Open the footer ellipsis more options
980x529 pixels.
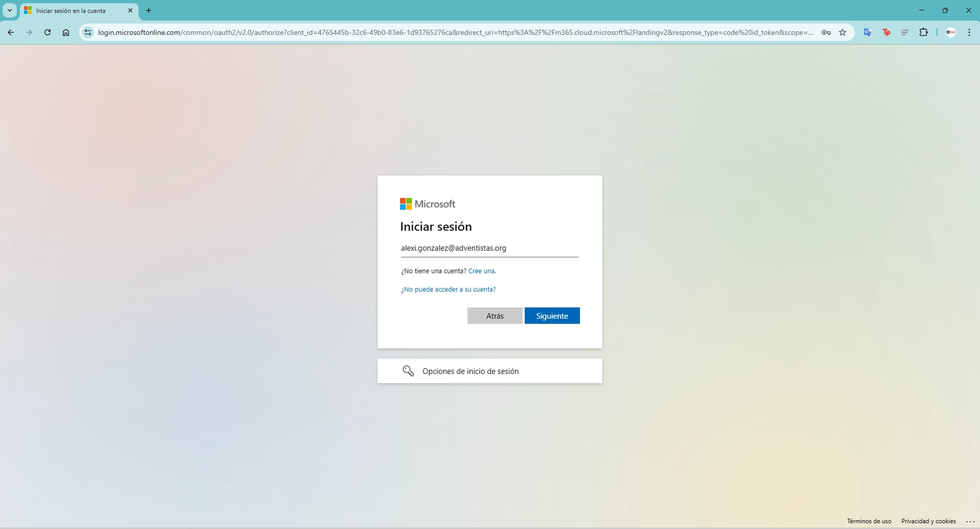(x=970, y=522)
